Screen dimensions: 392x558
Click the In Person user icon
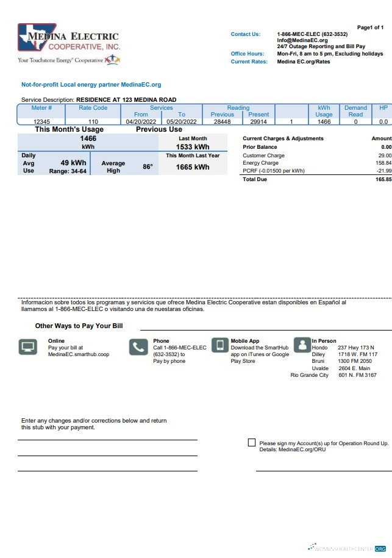(302, 345)
